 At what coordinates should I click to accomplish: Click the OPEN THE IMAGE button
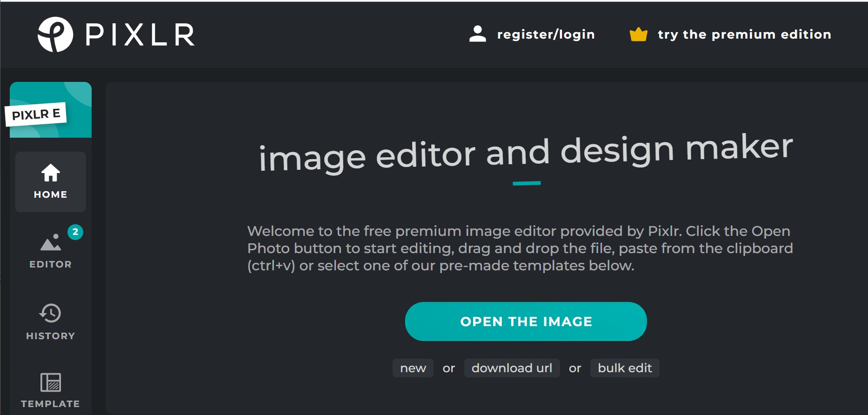coord(526,321)
